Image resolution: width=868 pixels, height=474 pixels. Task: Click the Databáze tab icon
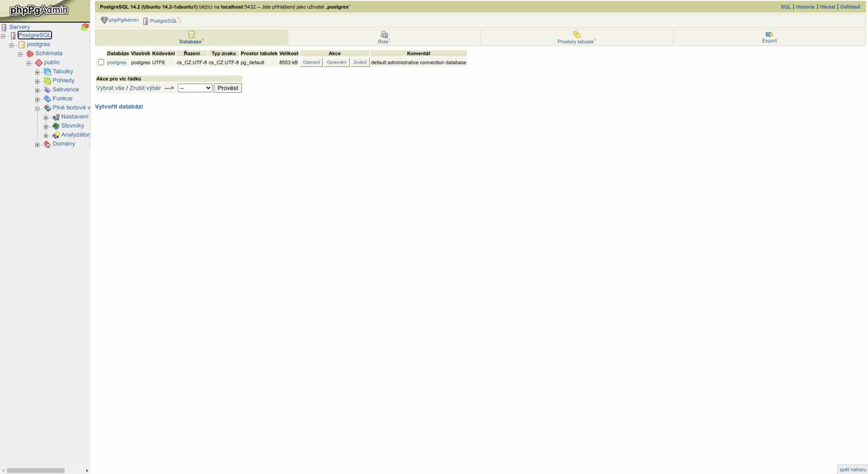click(192, 34)
